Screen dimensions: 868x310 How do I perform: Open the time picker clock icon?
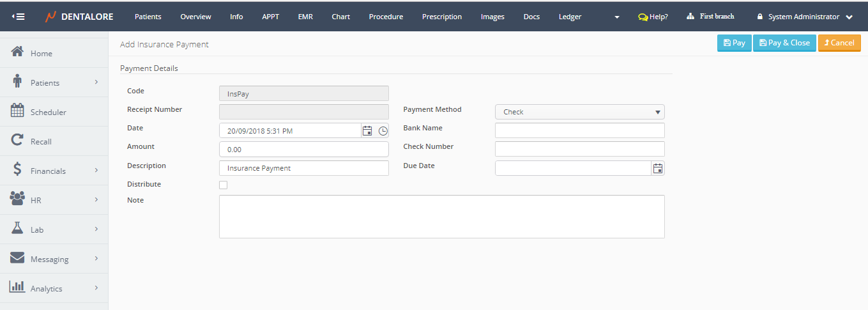pyautogui.click(x=383, y=131)
